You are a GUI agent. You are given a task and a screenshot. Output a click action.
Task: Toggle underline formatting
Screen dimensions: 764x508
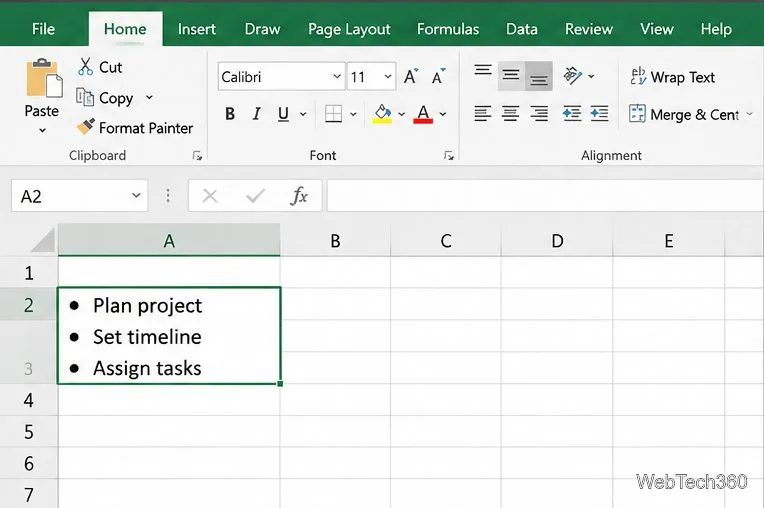click(x=283, y=114)
